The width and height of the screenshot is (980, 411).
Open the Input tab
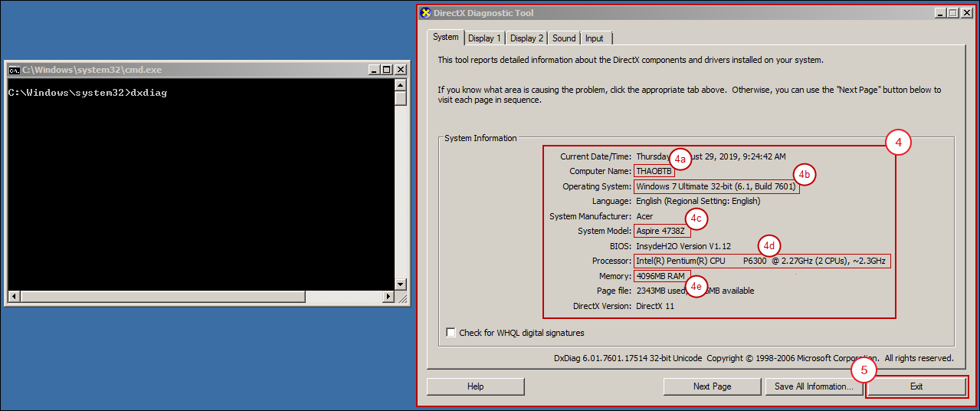tap(595, 38)
